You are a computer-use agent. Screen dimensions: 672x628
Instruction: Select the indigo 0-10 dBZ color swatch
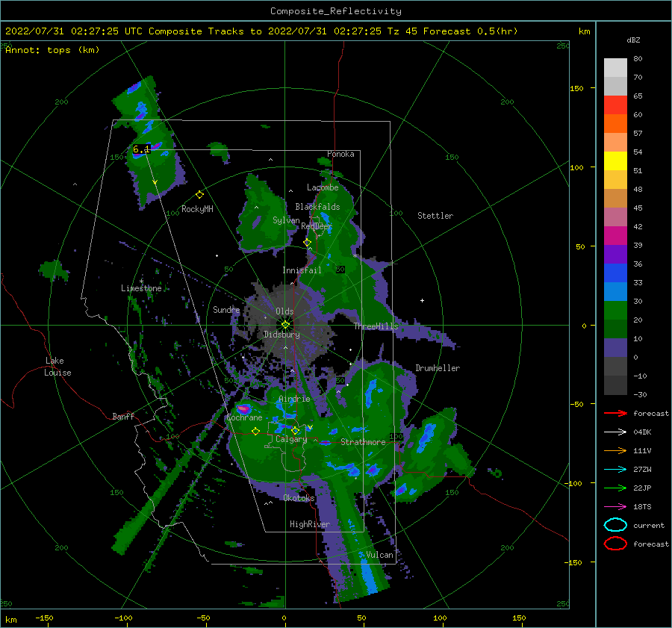(615, 348)
